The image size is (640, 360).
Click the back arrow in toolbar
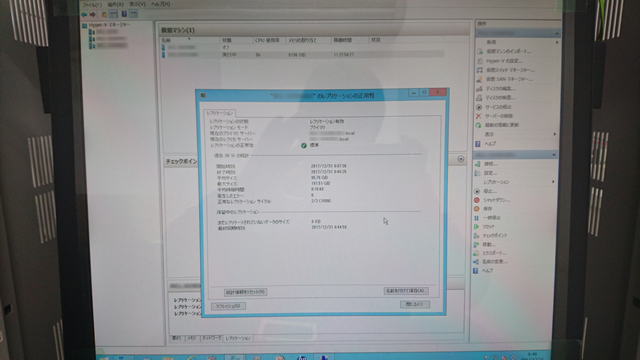click(84, 14)
